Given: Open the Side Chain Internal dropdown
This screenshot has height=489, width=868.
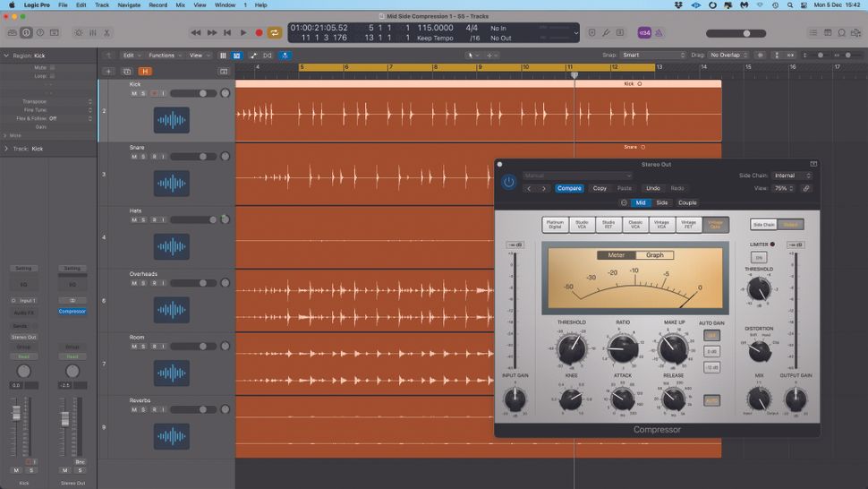Looking at the screenshot, I should (792, 176).
